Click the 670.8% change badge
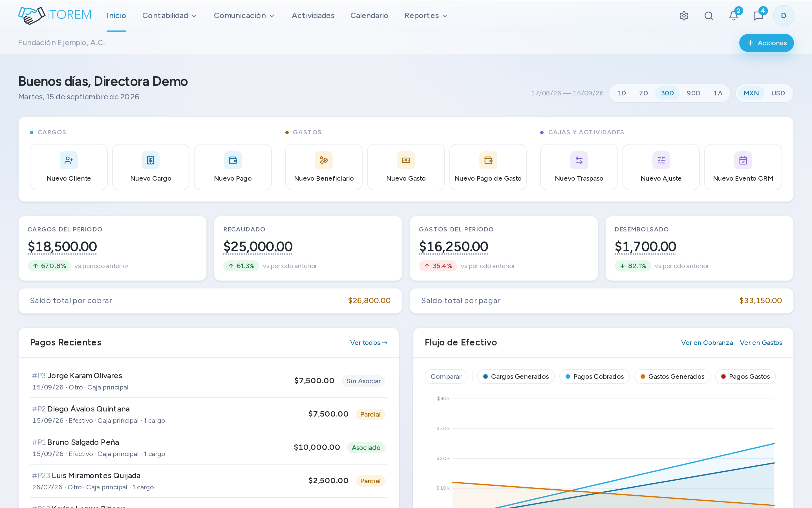 coord(49,266)
